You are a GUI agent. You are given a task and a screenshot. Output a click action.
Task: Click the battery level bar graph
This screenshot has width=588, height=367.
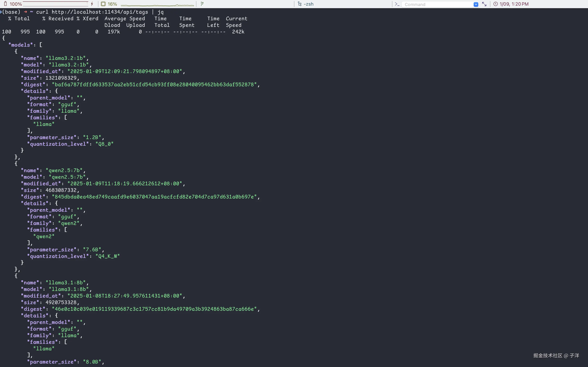coord(55,4)
